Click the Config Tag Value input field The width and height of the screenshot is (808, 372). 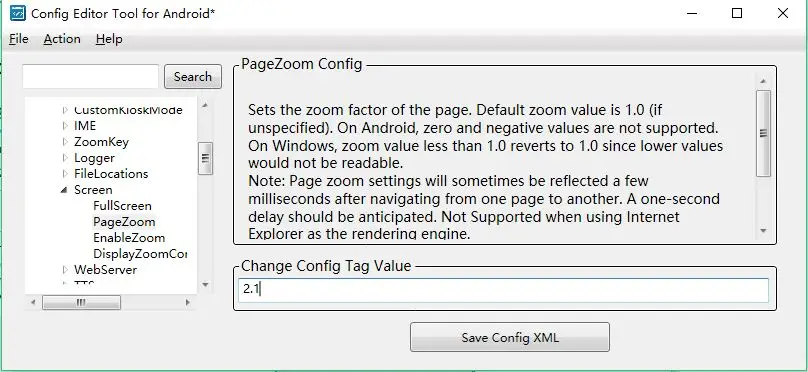tap(503, 290)
